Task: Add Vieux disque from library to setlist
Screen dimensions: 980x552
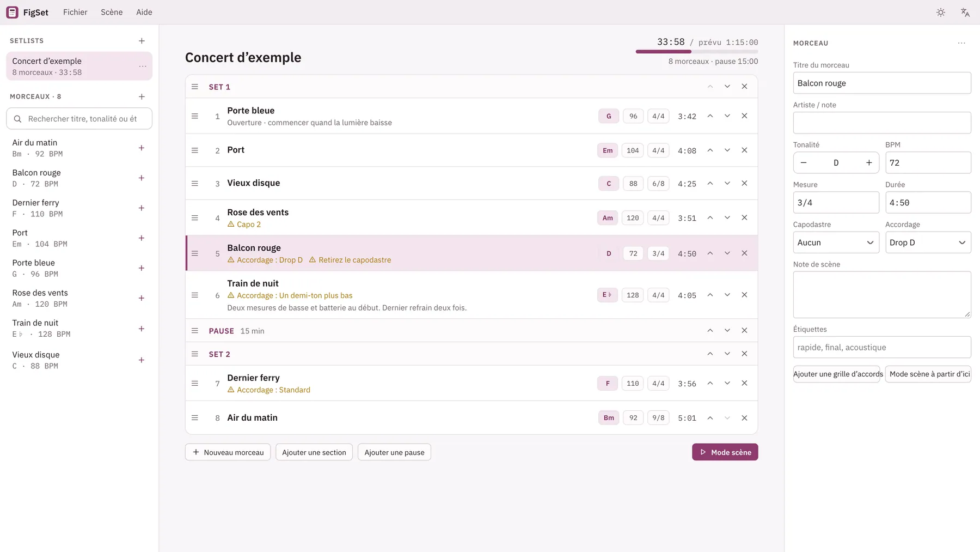Action: (142, 360)
